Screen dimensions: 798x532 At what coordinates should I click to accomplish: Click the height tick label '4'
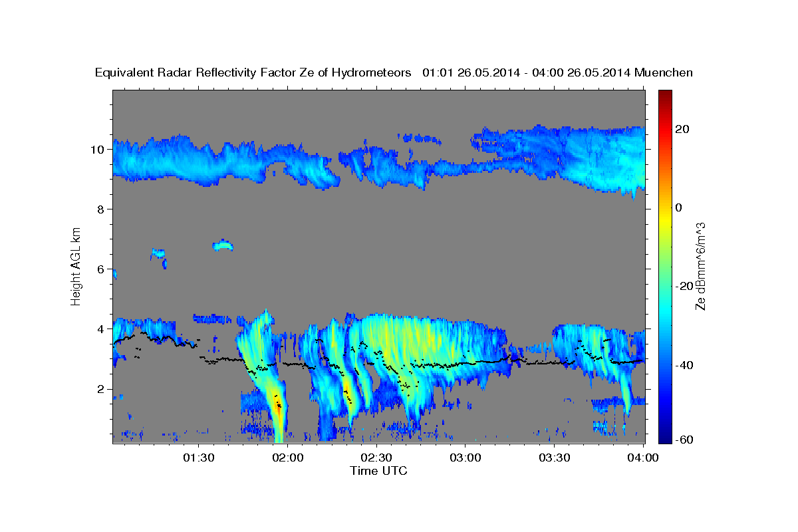(102, 329)
